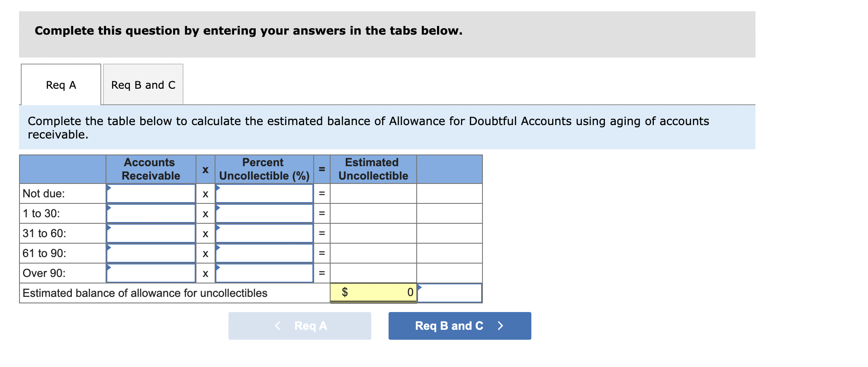
Task: Click the Accounts Receivable field for 1 to 30
Action: [x=151, y=213]
